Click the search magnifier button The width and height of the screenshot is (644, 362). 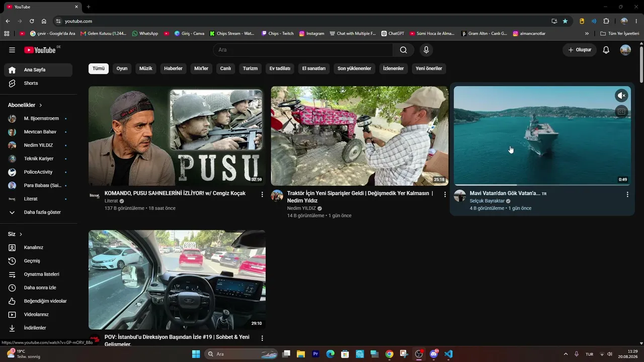click(404, 50)
